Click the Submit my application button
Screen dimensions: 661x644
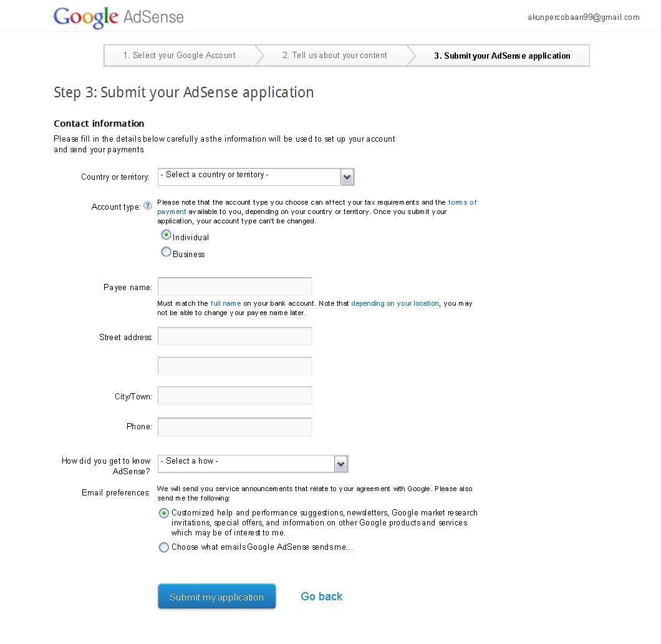pos(216,597)
